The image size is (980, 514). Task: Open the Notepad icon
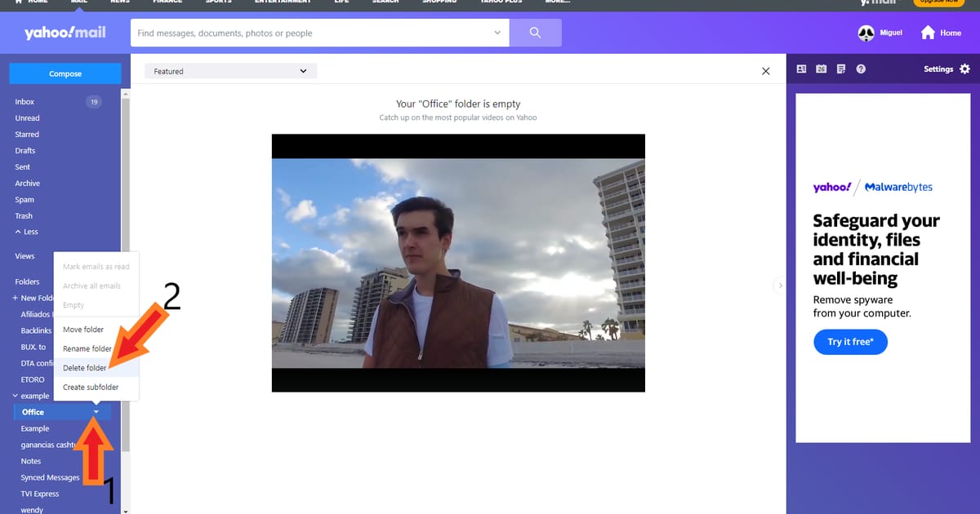(x=840, y=69)
